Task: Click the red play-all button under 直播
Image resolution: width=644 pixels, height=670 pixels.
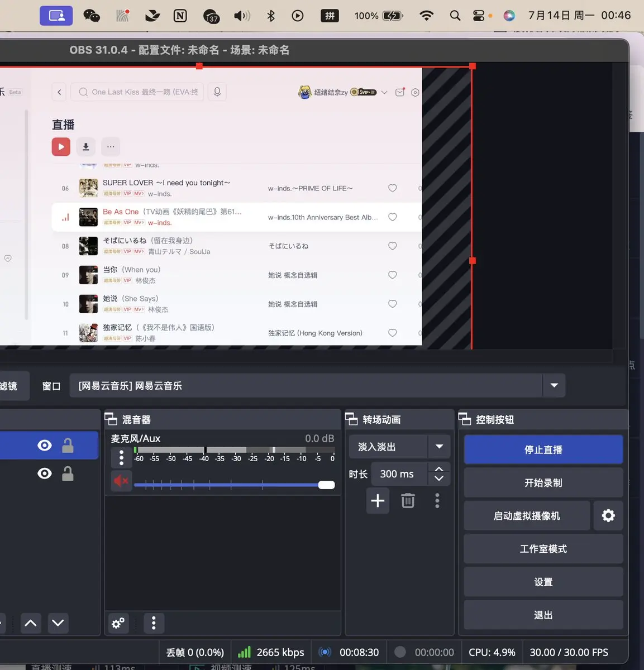Action: (x=61, y=147)
